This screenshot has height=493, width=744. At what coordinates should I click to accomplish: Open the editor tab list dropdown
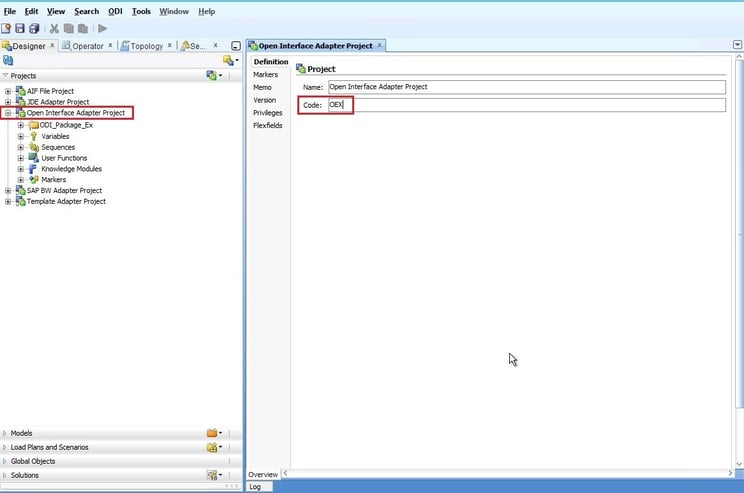tap(737, 45)
